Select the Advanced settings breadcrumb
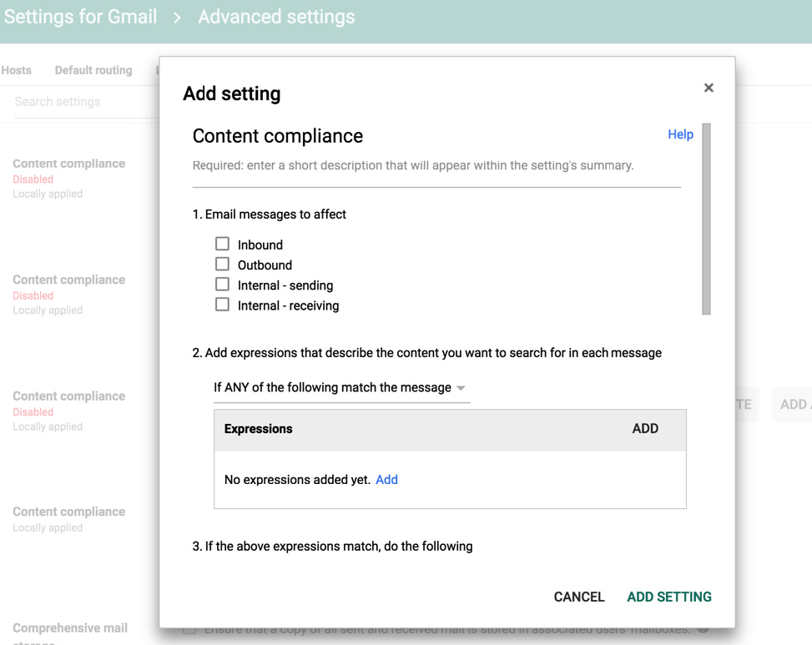The height and width of the screenshot is (645, 812). click(x=276, y=17)
